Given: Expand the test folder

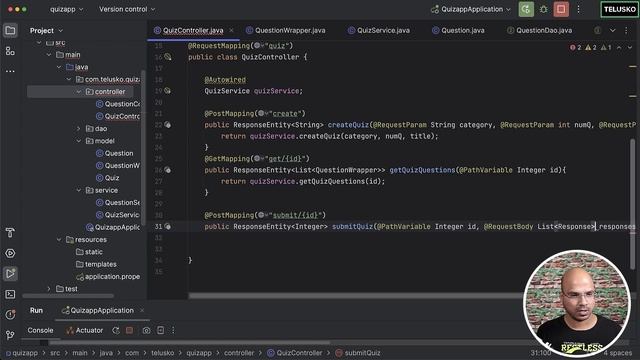Looking at the screenshot, I should pyautogui.click(x=49, y=289).
